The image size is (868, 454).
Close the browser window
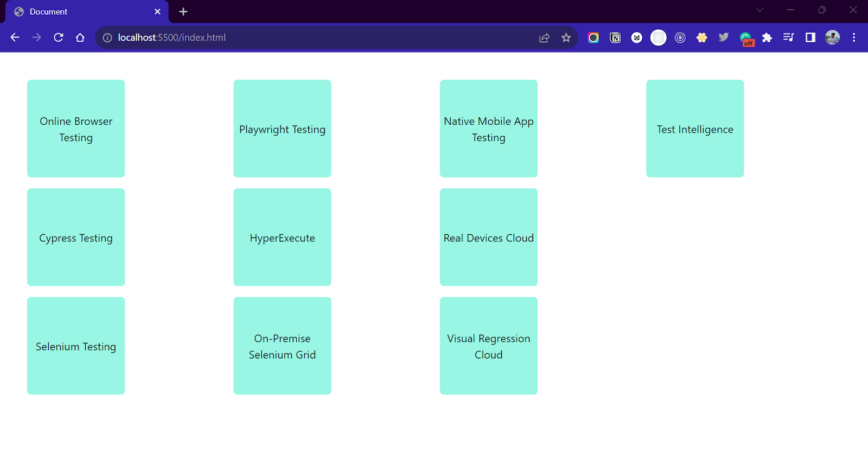853,10
